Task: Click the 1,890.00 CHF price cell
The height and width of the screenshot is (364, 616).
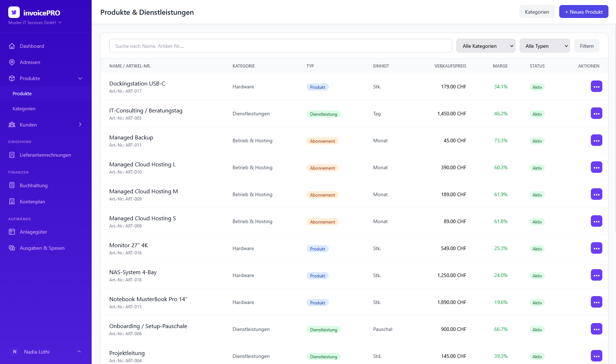Action: click(452, 302)
